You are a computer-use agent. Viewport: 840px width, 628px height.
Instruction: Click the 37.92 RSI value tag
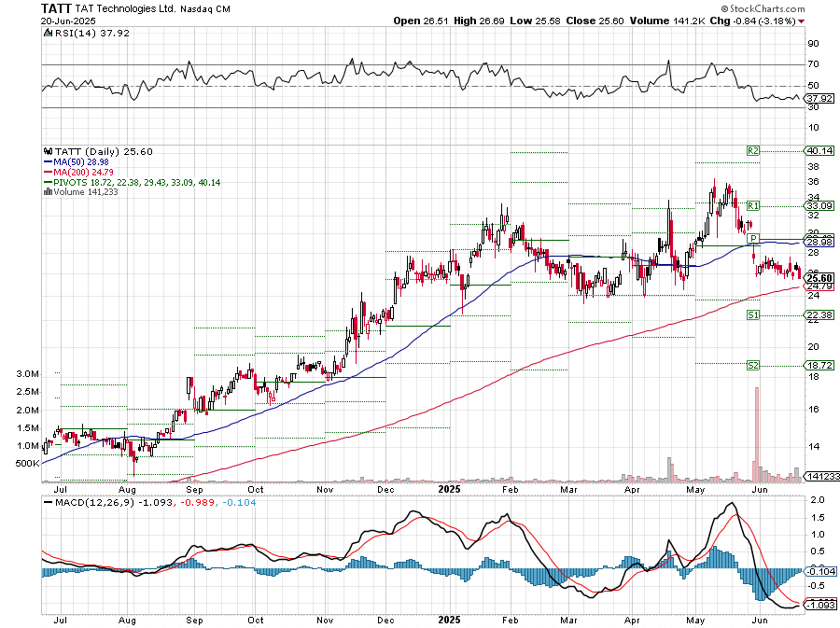click(x=820, y=99)
